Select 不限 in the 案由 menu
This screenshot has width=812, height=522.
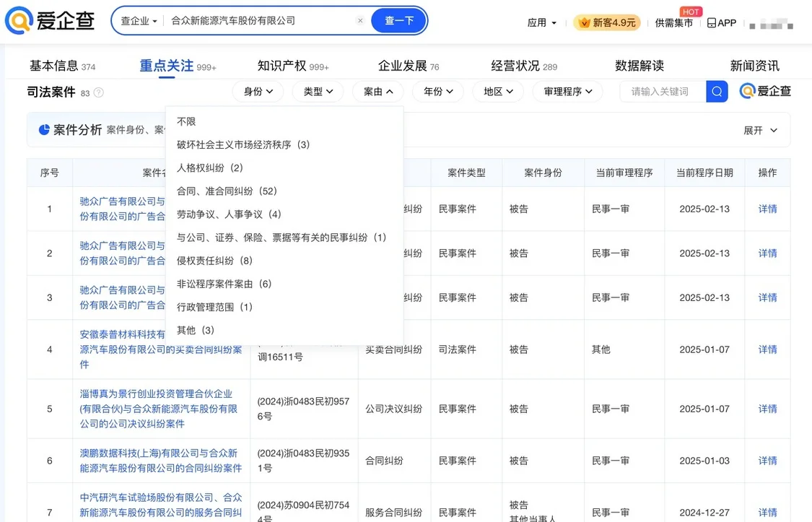186,121
